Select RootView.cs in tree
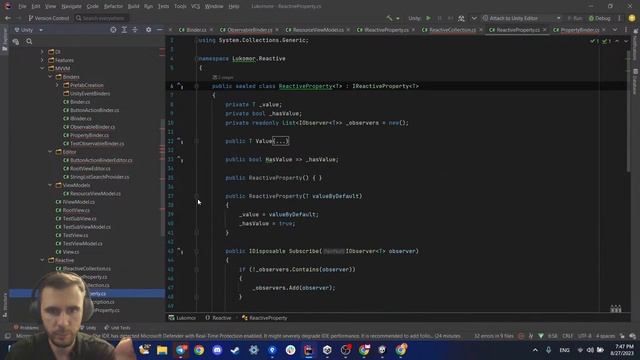This screenshot has width=640, height=360. tap(73, 210)
